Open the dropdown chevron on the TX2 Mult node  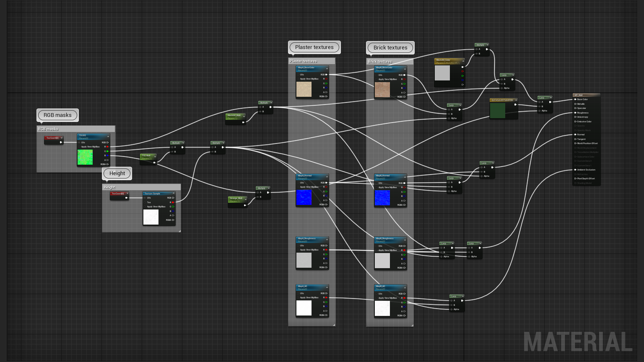(155, 157)
